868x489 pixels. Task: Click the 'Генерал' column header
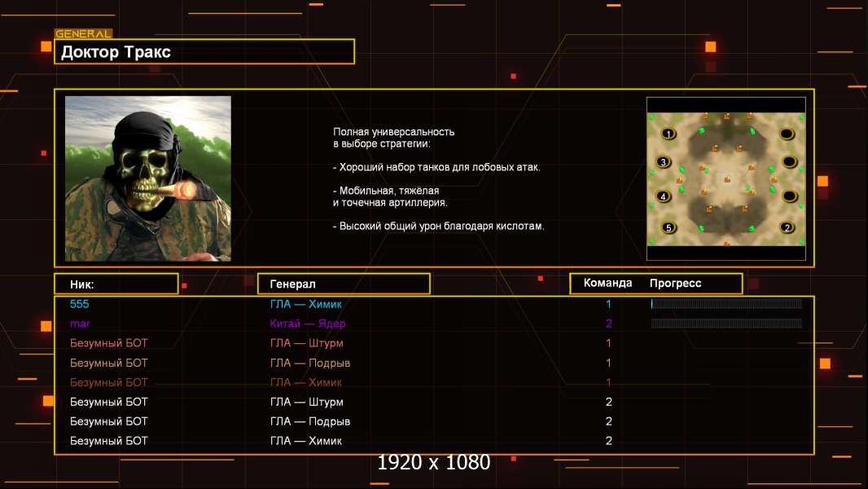click(344, 284)
